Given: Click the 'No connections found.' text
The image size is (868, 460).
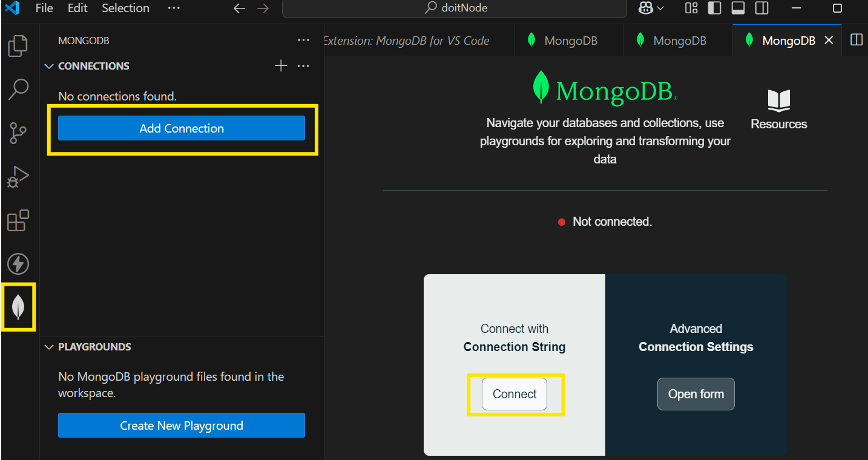Looking at the screenshot, I should click(x=117, y=96).
